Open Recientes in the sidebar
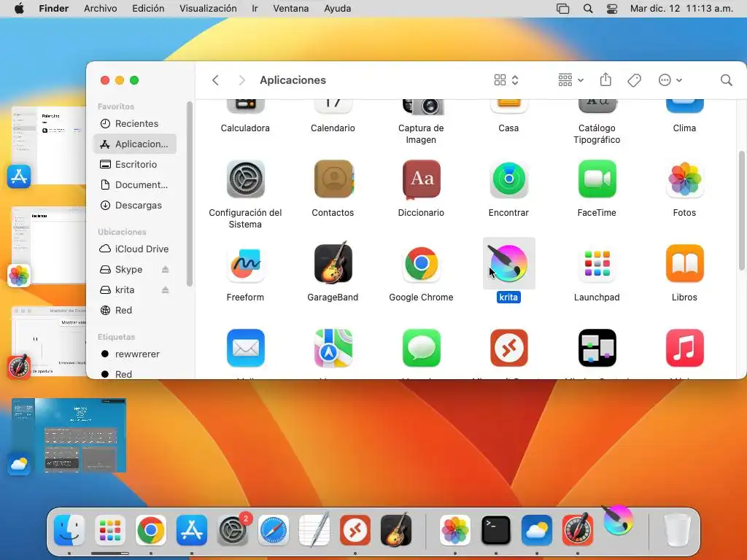The image size is (747, 560). pos(135,124)
